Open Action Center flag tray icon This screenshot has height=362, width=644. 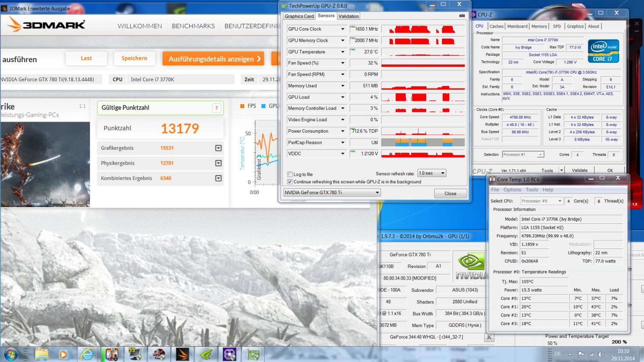click(x=581, y=354)
